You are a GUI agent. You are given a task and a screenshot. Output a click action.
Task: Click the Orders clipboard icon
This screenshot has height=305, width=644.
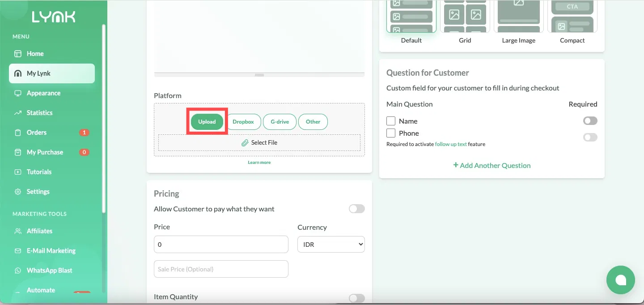[18, 133]
